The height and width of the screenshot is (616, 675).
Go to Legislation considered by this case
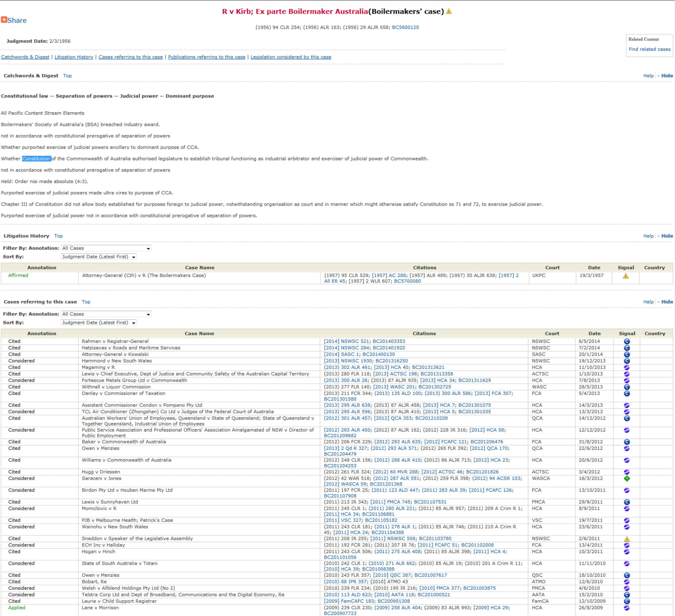pyautogui.click(x=291, y=57)
